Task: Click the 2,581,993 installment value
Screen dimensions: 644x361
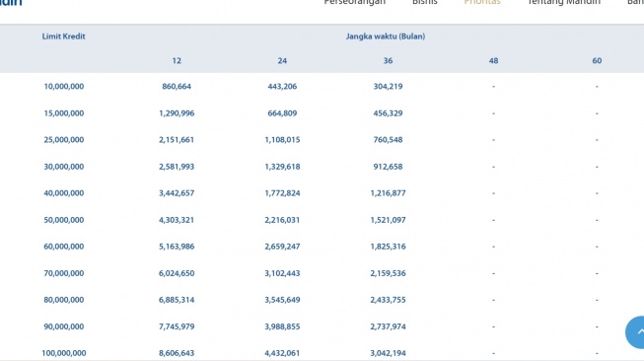Action: [177, 167]
